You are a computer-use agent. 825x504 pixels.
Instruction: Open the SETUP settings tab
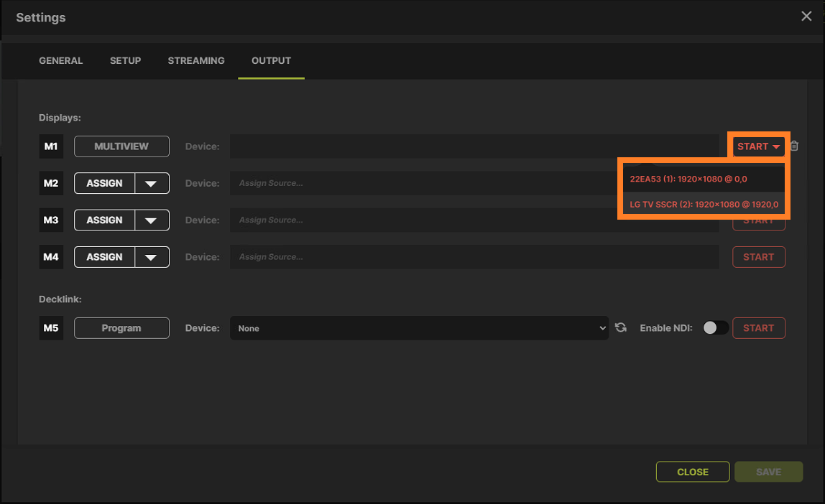[x=125, y=60]
